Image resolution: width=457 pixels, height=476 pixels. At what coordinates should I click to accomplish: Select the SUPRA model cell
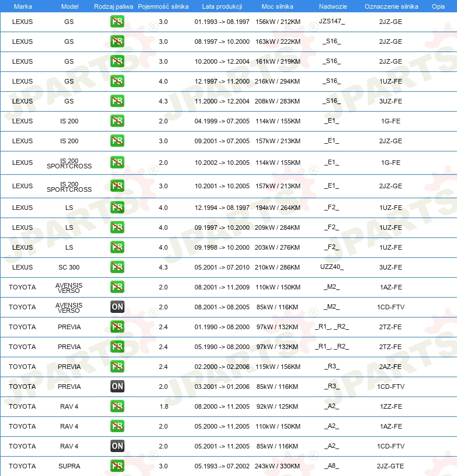[x=69, y=466]
